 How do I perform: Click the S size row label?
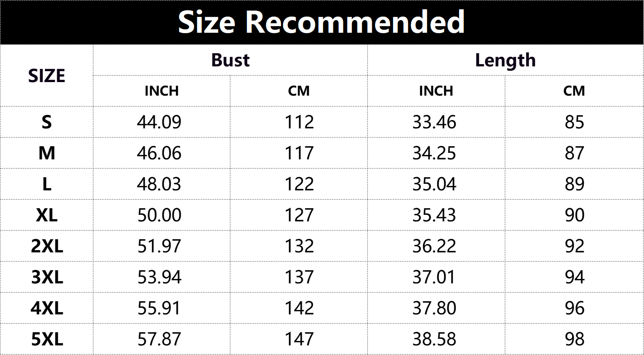coord(47,122)
